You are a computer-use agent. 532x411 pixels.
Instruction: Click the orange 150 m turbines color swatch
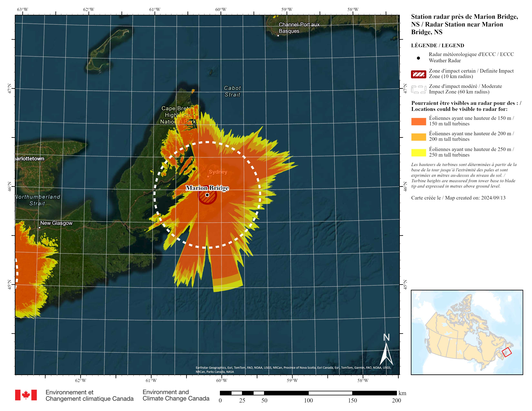tap(419, 122)
